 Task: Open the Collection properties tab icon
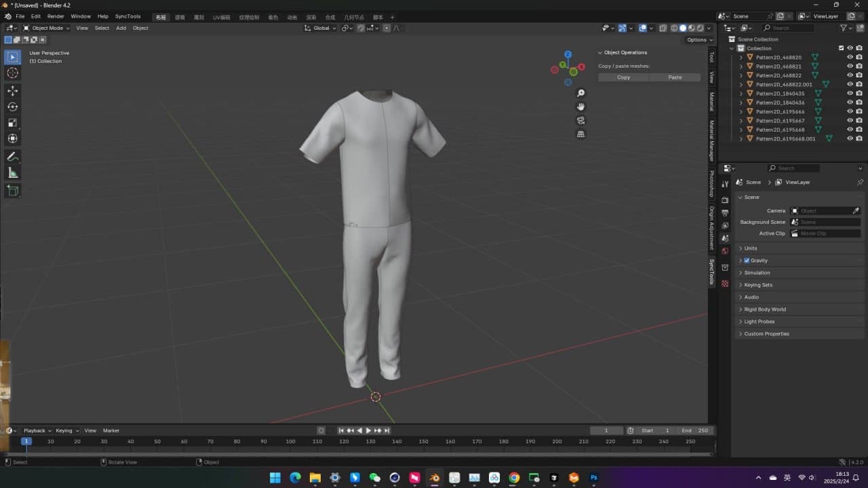click(725, 267)
